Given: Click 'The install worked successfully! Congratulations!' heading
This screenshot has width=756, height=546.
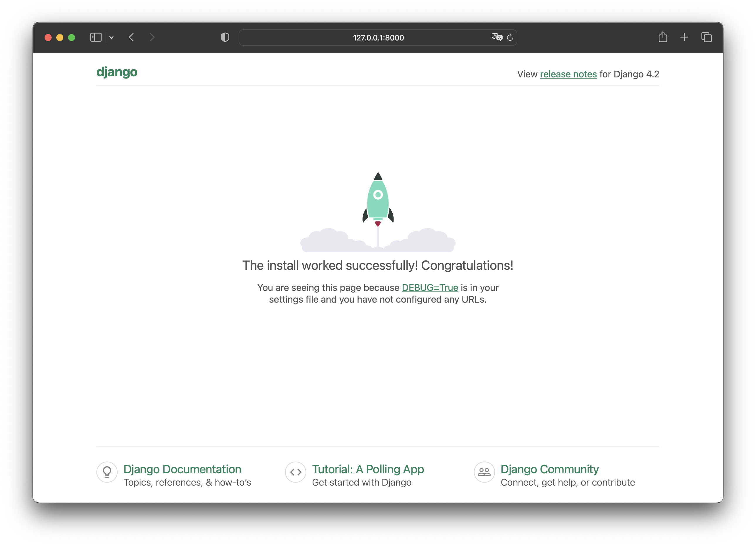Looking at the screenshot, I should (x=378, y=265).
